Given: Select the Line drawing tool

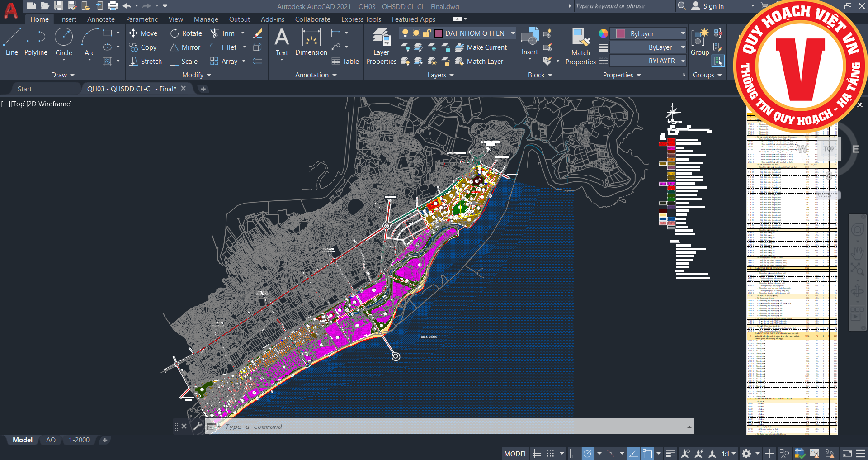Looking at the screenshot, I should point(12,42).
